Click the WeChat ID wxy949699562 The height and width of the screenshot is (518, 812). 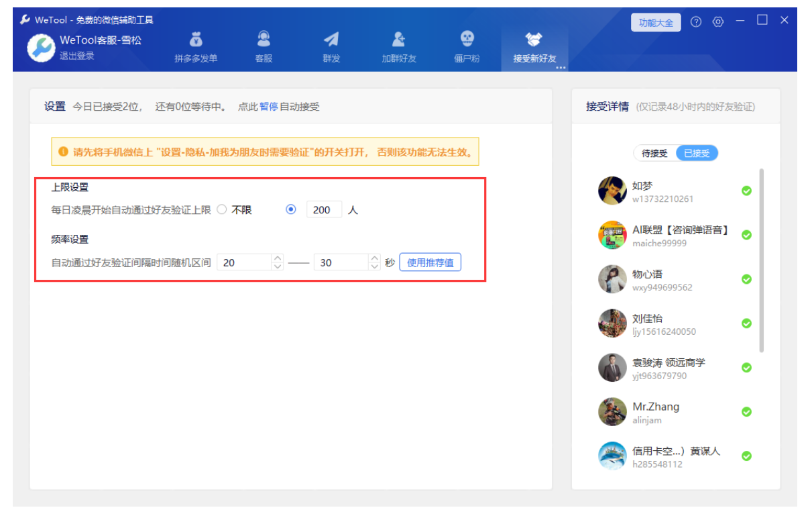662,288
